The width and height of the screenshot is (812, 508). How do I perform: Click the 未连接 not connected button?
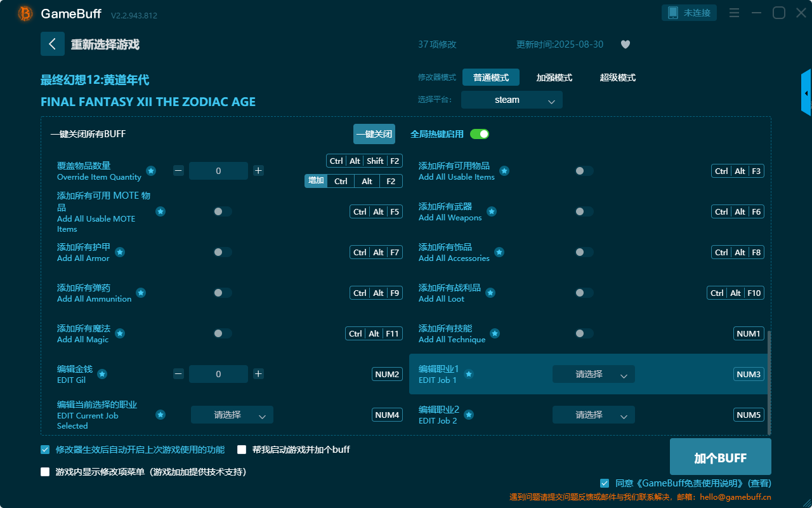pyautogui.click(x=690, y=13)
